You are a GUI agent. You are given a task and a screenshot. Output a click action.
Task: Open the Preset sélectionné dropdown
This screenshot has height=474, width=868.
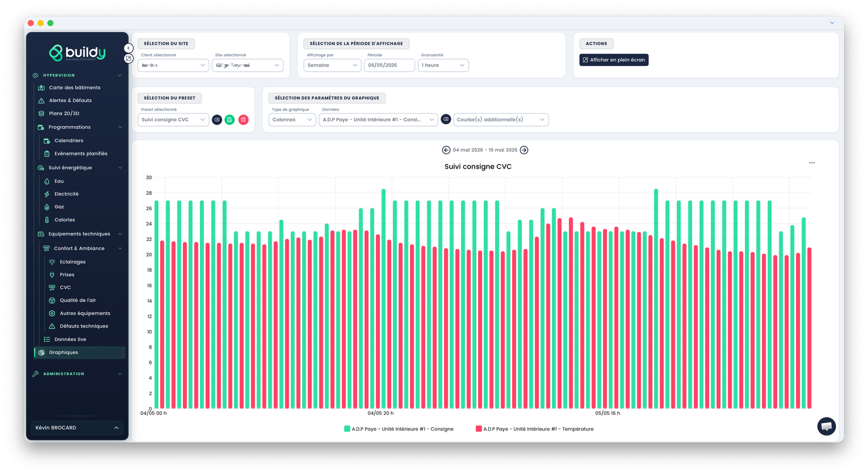pos(173,120)
